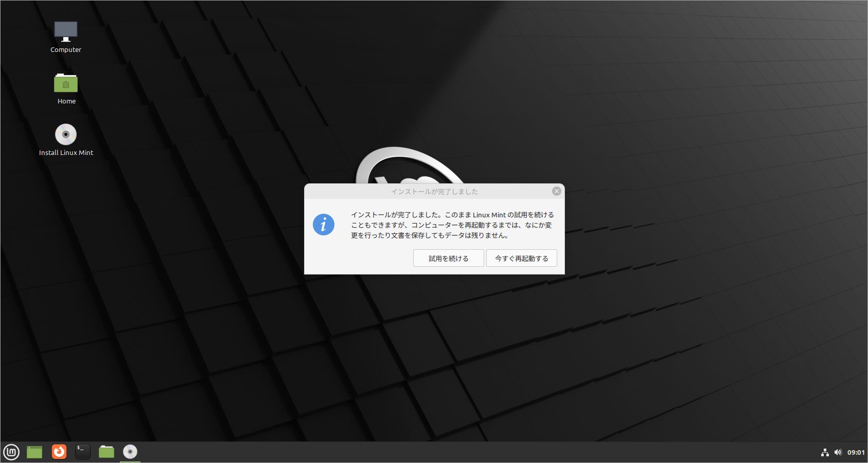Image resolution: width=868 pixels, height=463 pixels.
Task: Click the blue information icon in the dialog
Action: [324, 225]
